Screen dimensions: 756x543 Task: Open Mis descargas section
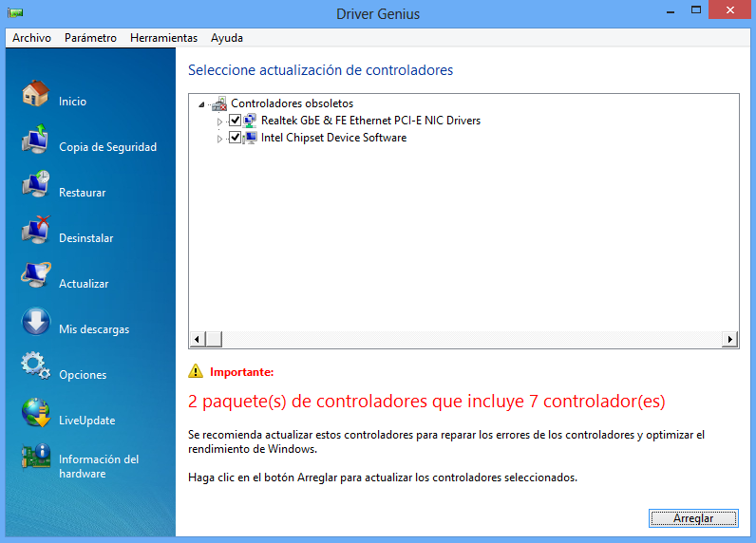95,329
